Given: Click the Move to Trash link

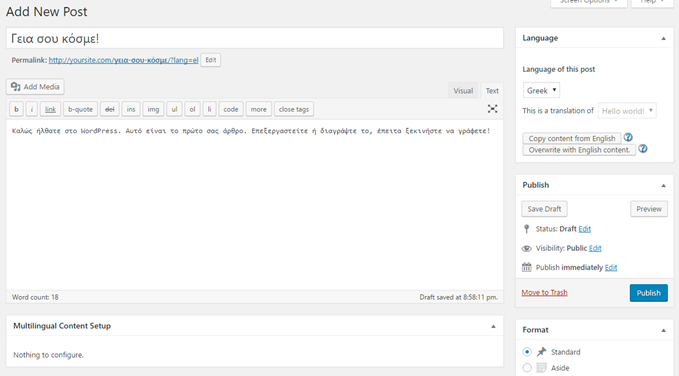Looking at the screenshot, I should (x=544, y=292).
